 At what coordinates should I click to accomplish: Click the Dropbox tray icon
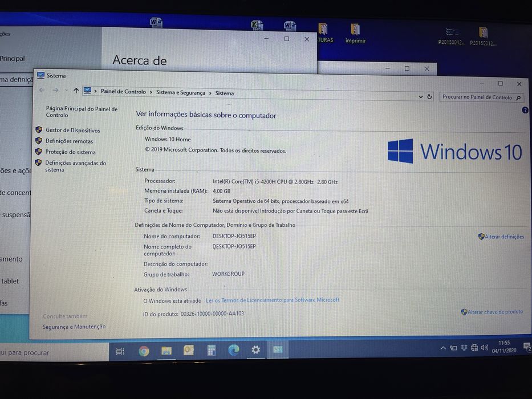pyautogui.click(x=464, y=348)
